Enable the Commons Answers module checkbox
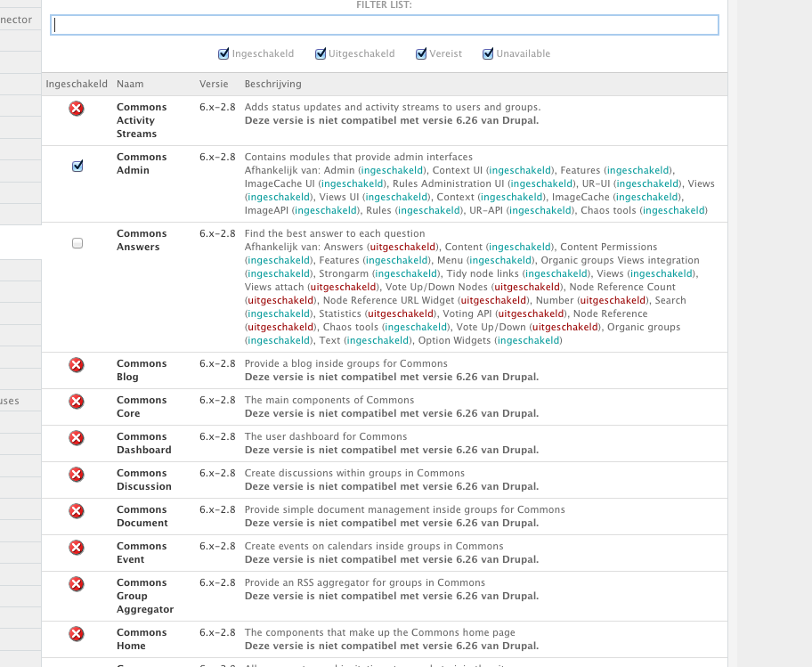This screenshot has width=812, height=667. 77,243
